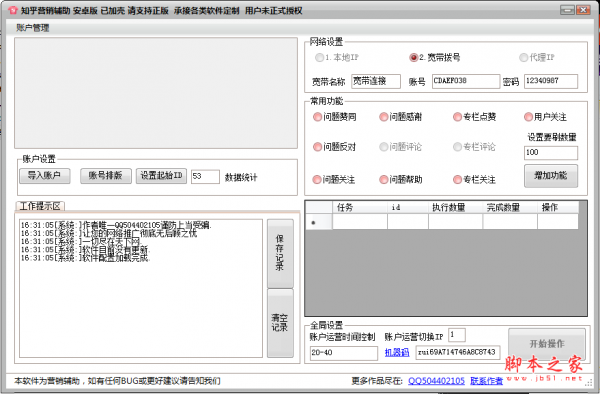The height and width of the screenshot is (394, 600).
Task: Click the log line 软件配置加载完成
Action: pos(85,258)
